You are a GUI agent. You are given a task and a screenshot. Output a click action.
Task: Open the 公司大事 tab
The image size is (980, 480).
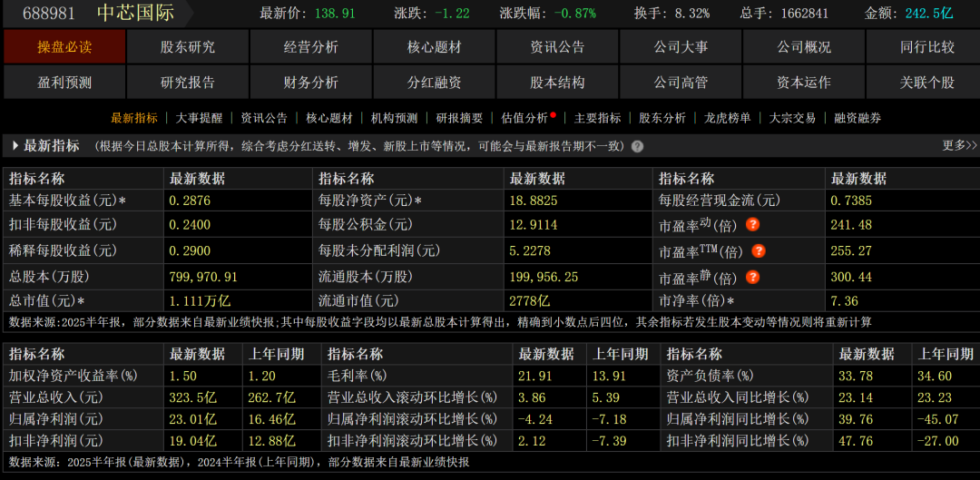pyautogui.click(x=681, y=47)
